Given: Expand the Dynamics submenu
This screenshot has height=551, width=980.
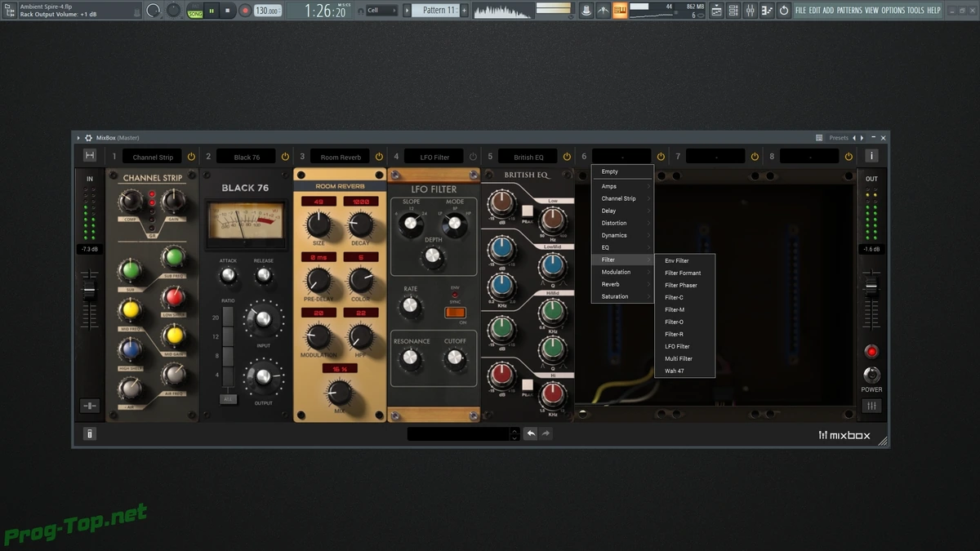Looking at the screenshot, I should coord(622,235).
